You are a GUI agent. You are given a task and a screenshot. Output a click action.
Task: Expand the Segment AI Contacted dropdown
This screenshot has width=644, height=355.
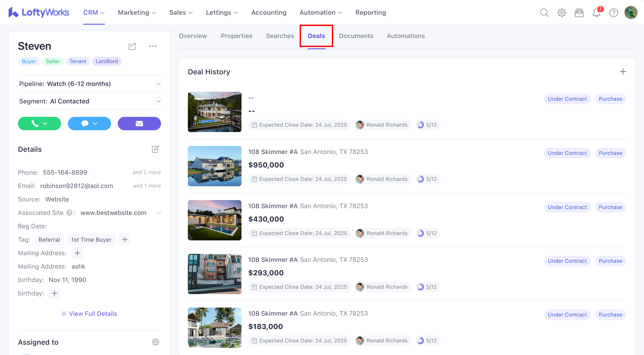[159, 101]
